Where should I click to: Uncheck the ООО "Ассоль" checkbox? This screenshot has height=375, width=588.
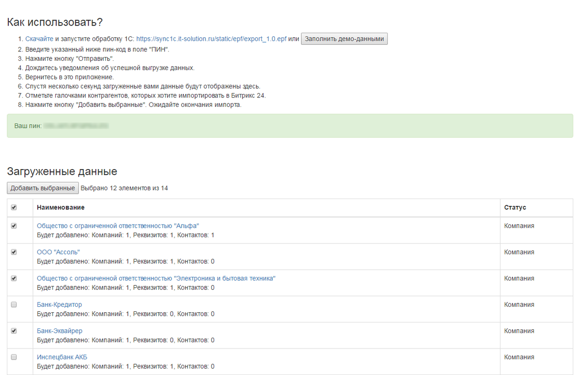[14, 252]
